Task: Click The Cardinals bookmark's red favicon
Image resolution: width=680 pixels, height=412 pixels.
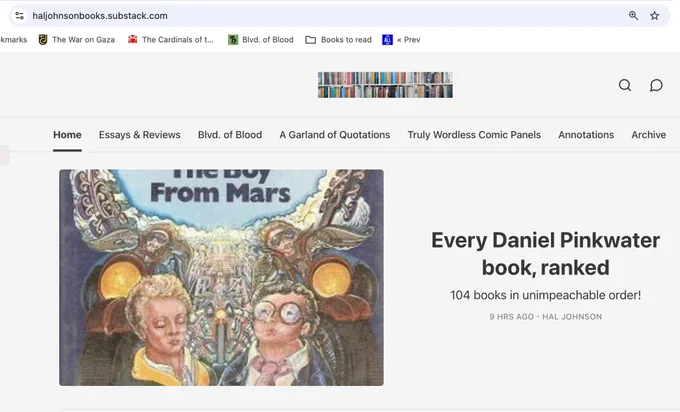Action: point(133,40)
